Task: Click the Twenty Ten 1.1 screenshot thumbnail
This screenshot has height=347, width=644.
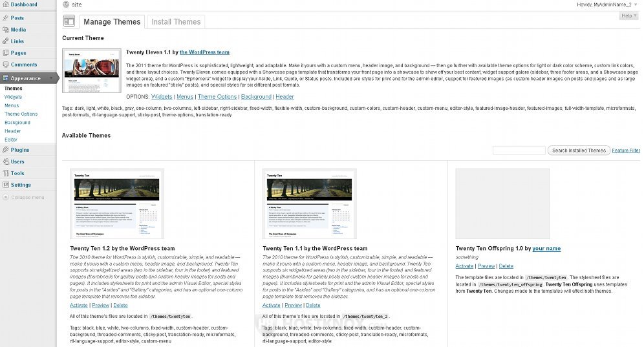Action: 310,204
